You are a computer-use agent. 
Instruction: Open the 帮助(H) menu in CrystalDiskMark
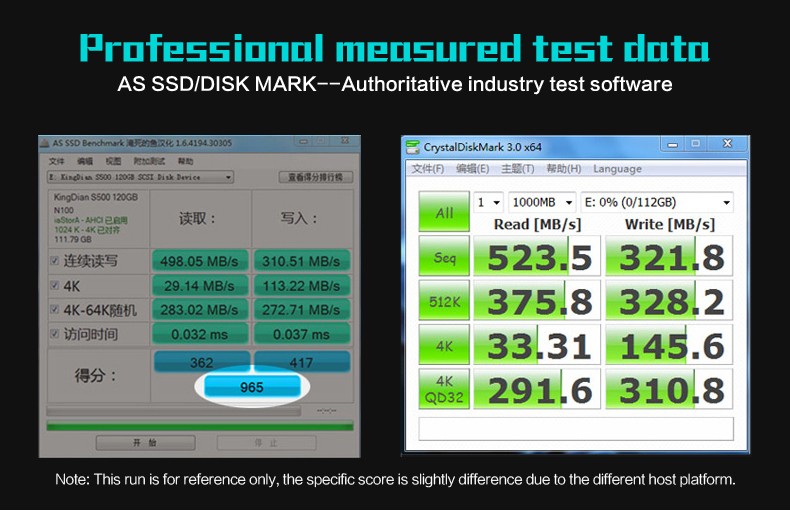coord(564,169)
